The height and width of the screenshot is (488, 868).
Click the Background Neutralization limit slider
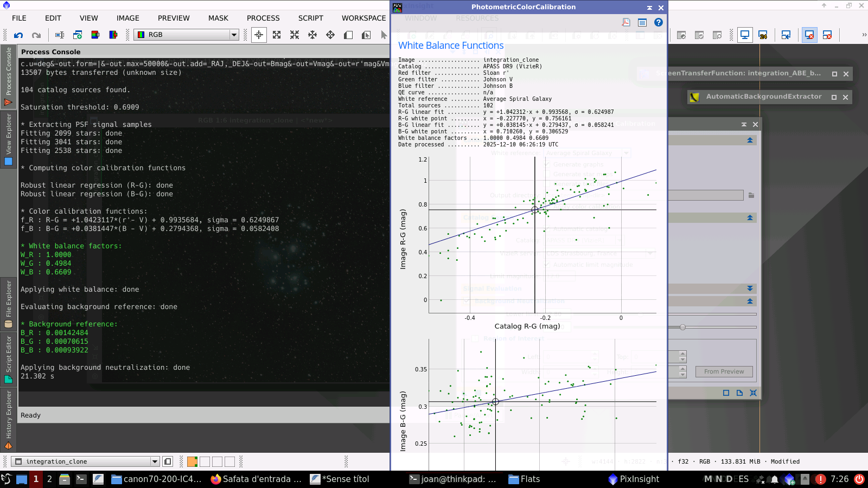pos(641,313)
